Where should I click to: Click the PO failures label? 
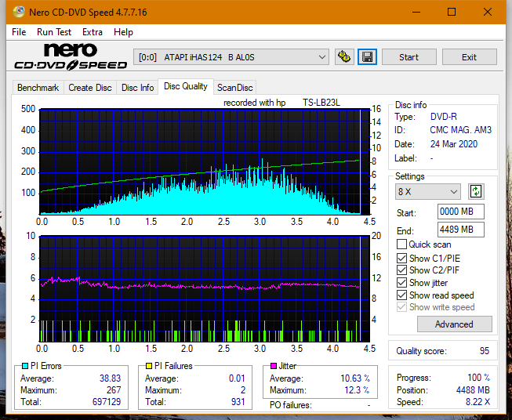(291, 405)
